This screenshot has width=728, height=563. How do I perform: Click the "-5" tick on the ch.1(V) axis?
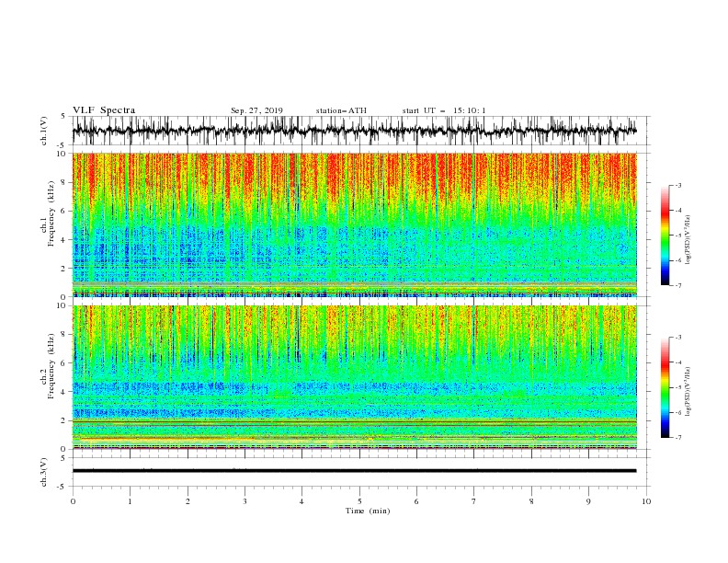pos(63,145)
